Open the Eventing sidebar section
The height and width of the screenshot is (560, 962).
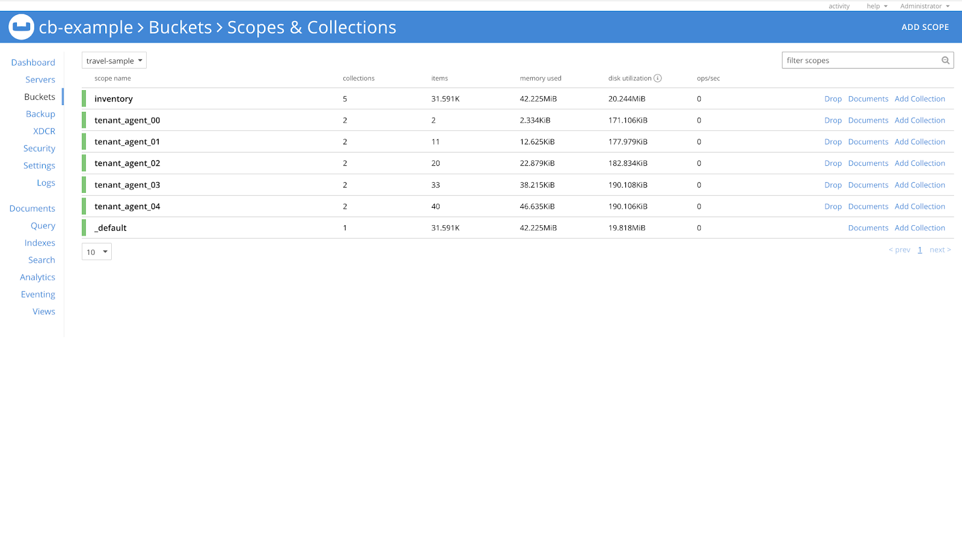[38, 294]
